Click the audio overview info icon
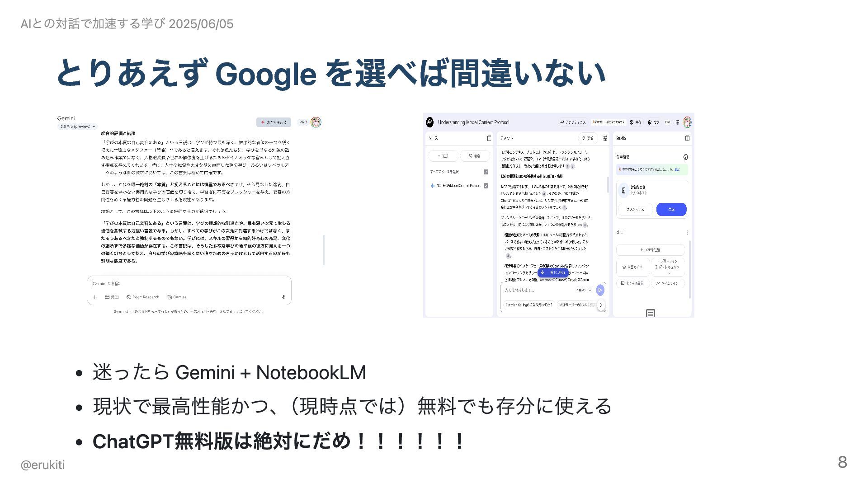This screenshot has height=488, width=868. 685,157
